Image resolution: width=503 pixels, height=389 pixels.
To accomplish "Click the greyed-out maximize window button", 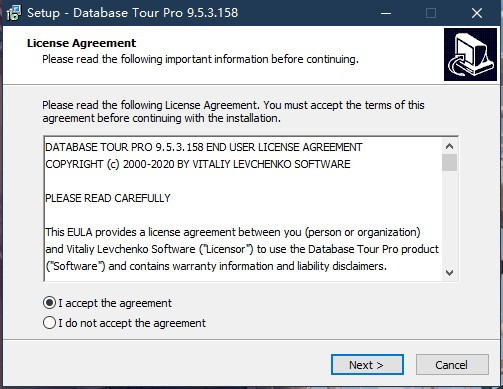I will pyautogui.click(x=431, y=13).
